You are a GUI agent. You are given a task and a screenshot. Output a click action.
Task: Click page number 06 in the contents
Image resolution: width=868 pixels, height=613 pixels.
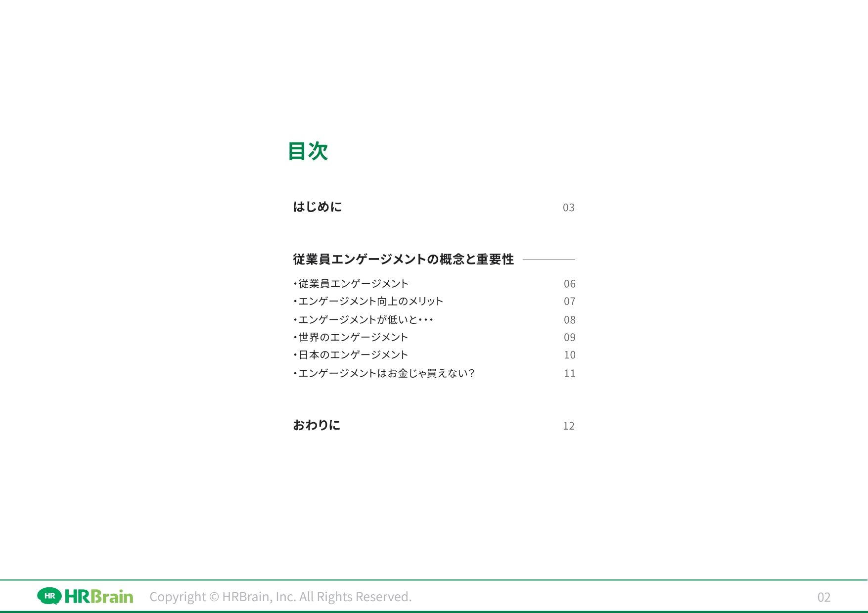569,284
